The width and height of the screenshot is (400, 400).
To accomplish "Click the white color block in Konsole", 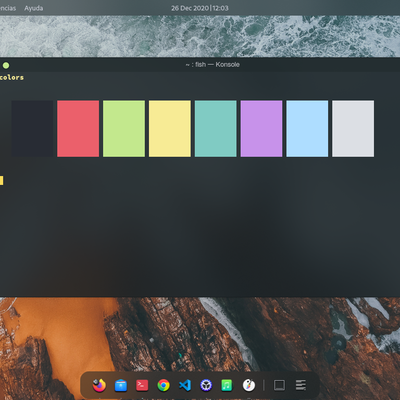I will (353, 129).
